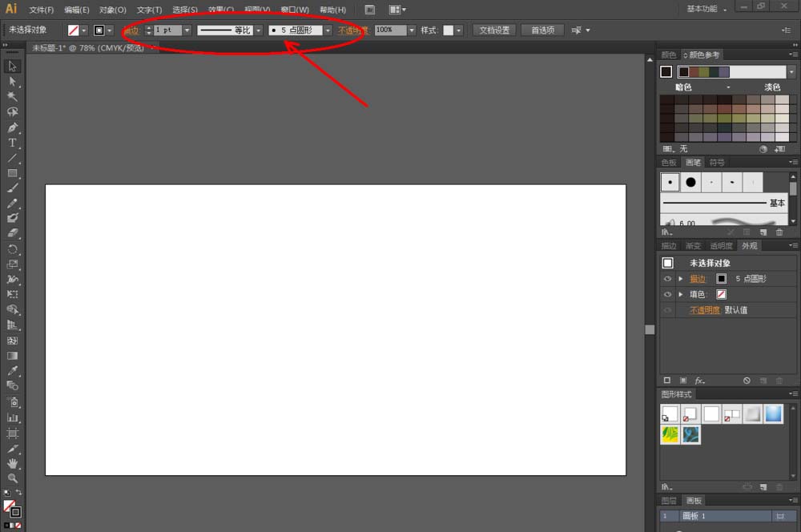Switch to the 图层 tab
Image resolution: width=801 pixels, height=532 pixels.
[x=669, y=500]
